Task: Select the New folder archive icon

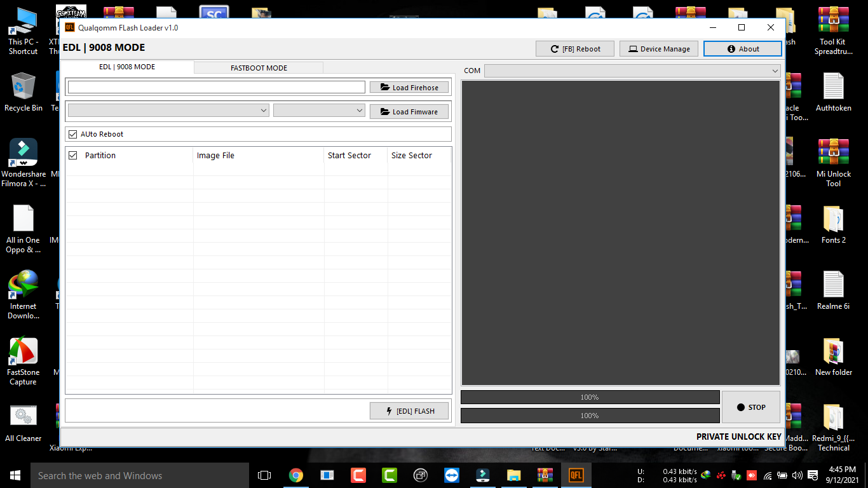Action: pos(833,356)
